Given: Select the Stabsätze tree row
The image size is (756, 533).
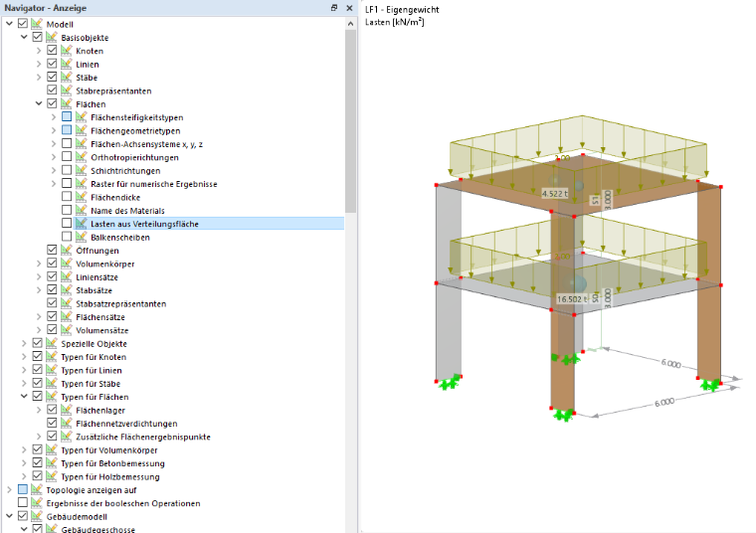Looking at the screenshot, I should coord(94,290).
